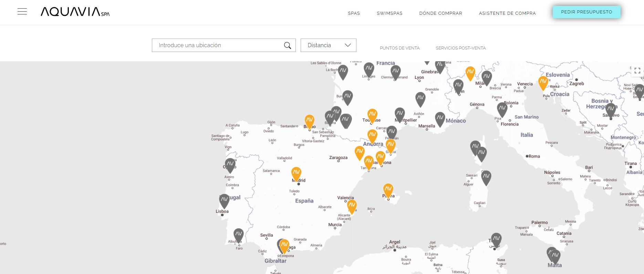Click the Valladolid map label

point(284,158)
